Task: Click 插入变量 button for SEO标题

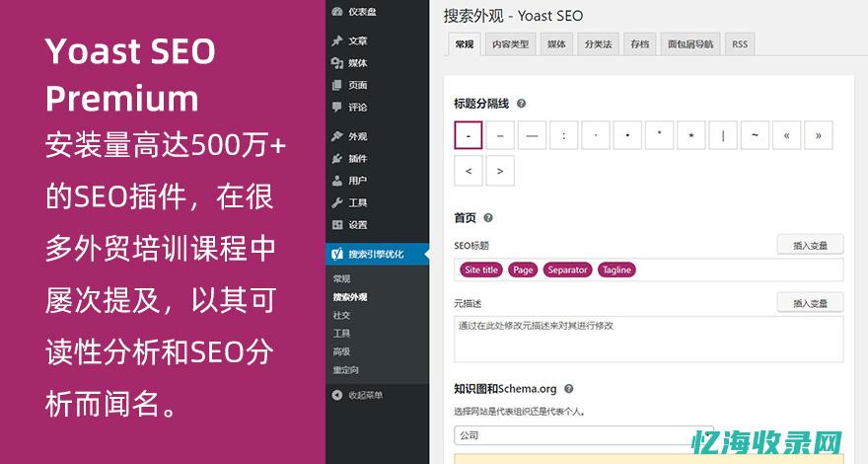Action: (811, 245)
